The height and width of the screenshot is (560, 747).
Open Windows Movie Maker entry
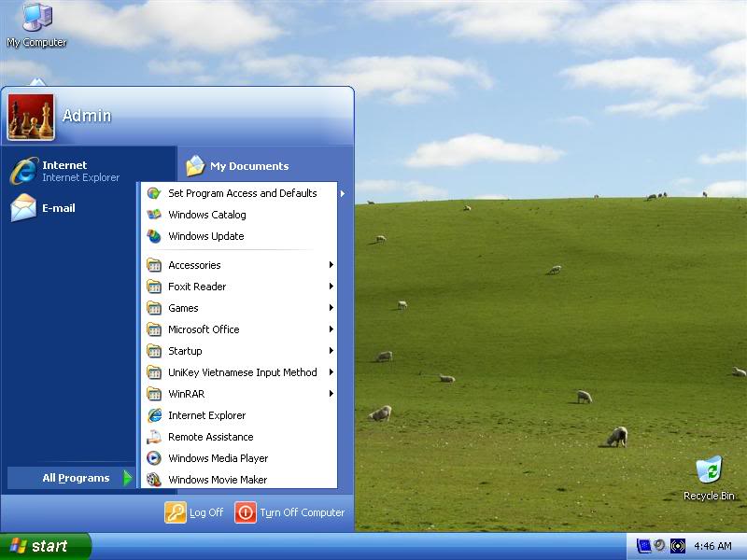pos(239,480)
